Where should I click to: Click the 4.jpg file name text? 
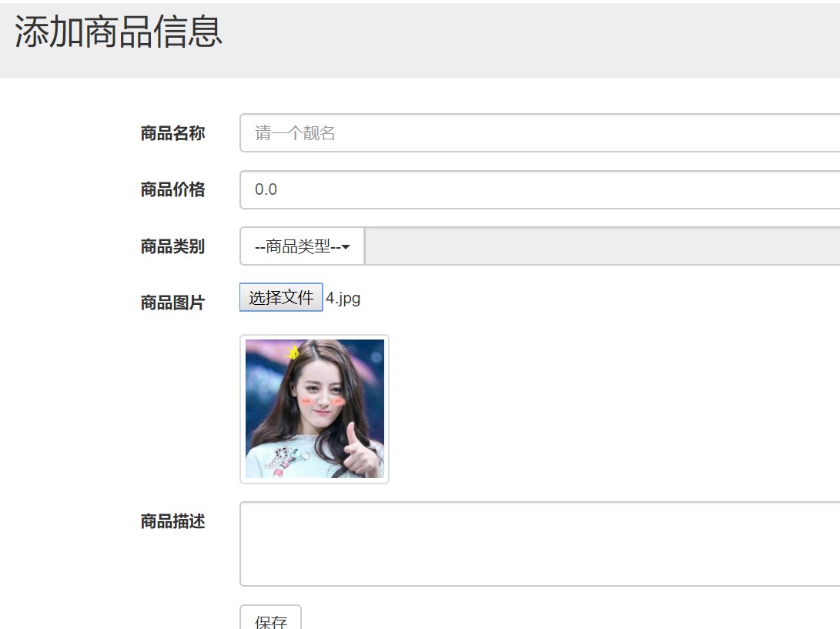click(x=343, y=298)
